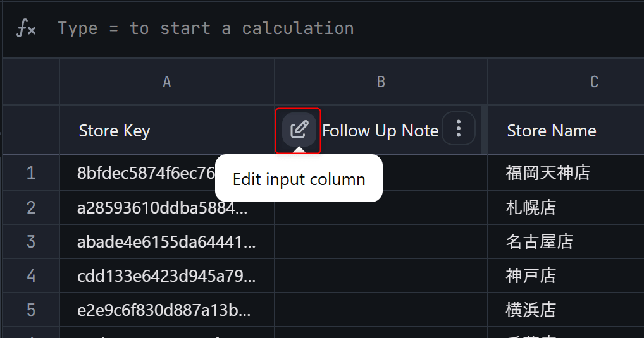Click the Store Name column title

(x=552, y=131)
